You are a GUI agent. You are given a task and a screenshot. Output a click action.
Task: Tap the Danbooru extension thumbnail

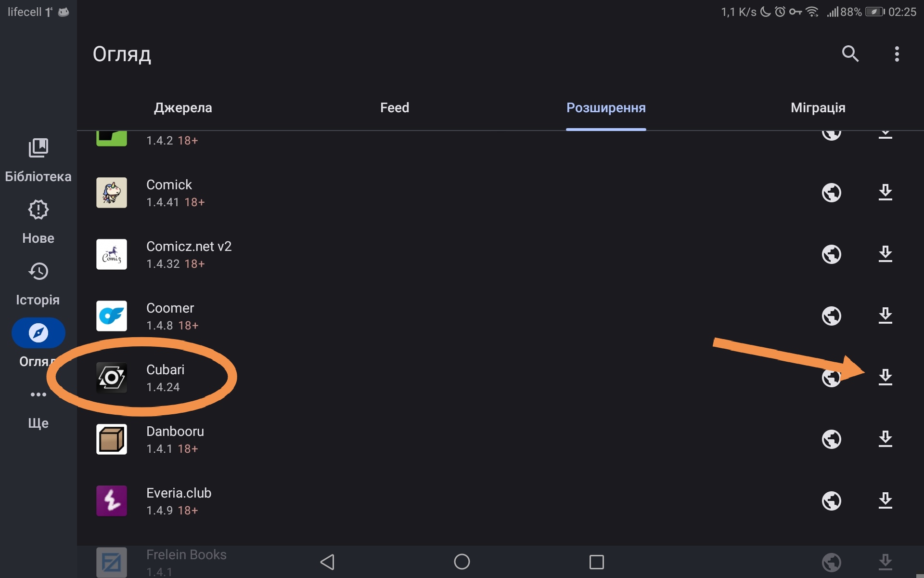(112, 439)
